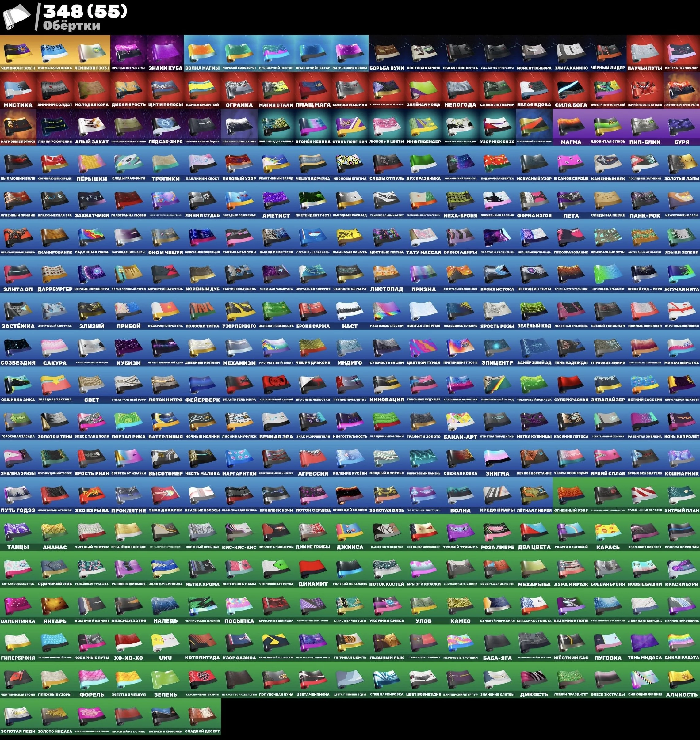Screen dimensions: 700x740
Task: Choose the ПРОКЛЯТИЕ wrap thumbnail
Action: (128, 495)
